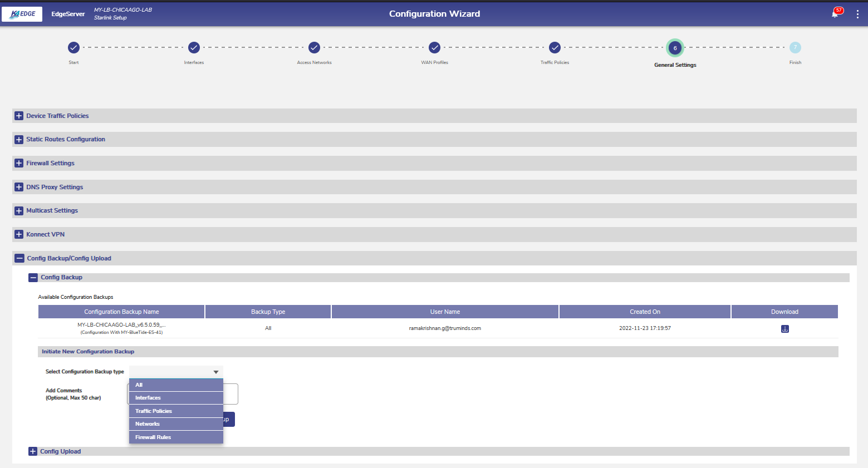Navigate to the Traffic Policies step

pyautogui.click(x=555, y=48)
